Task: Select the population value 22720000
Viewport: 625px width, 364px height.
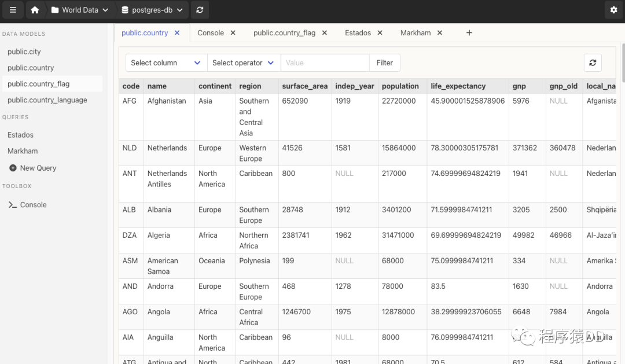Action: coord(399,101)
